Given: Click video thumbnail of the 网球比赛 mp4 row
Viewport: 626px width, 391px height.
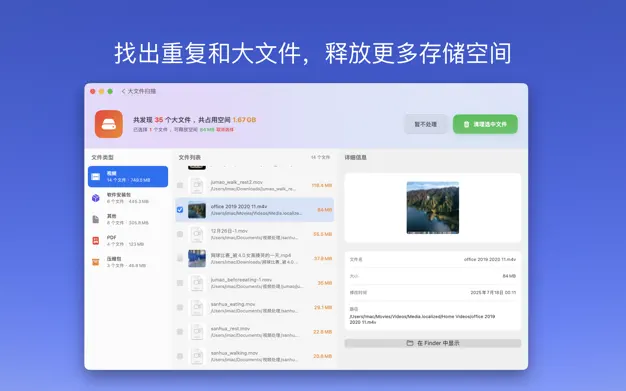Looking at the screenshot, I should click(x=197, y=258).
